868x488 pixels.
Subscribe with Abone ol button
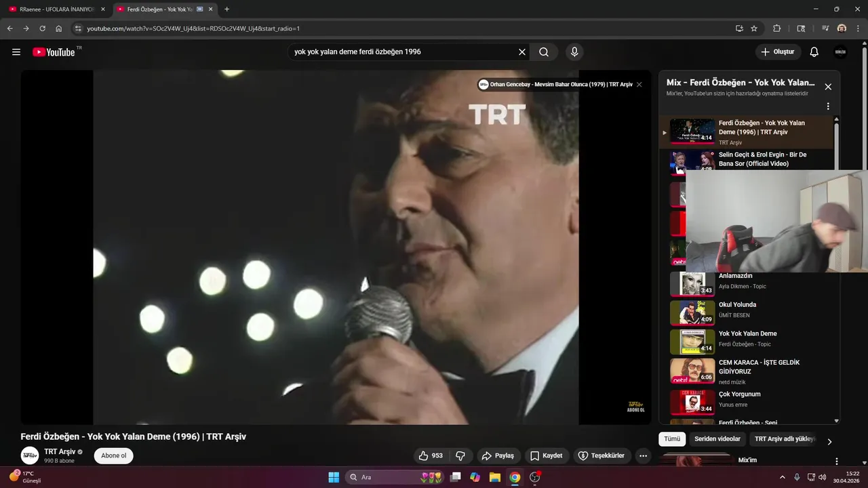(x=114, y=455)
